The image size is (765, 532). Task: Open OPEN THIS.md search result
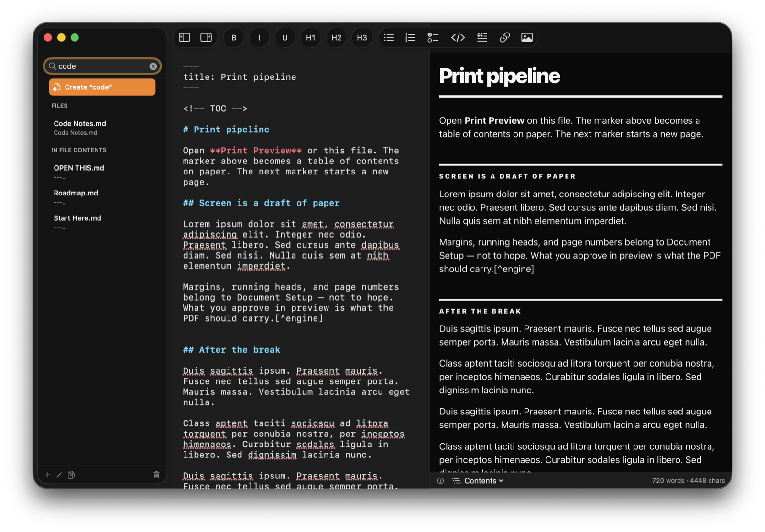[x=102, y=172]
